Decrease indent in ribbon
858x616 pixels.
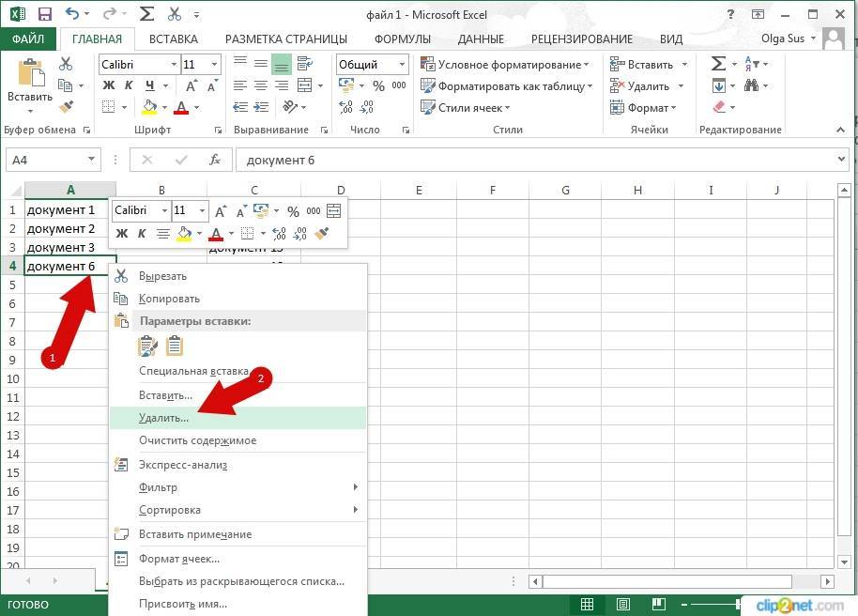tap(240, 107)
